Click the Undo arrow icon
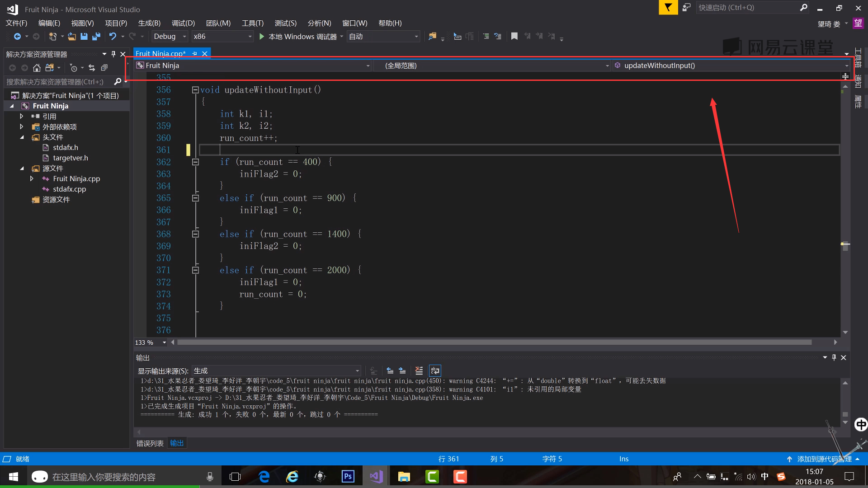 [x=113, y=37]
